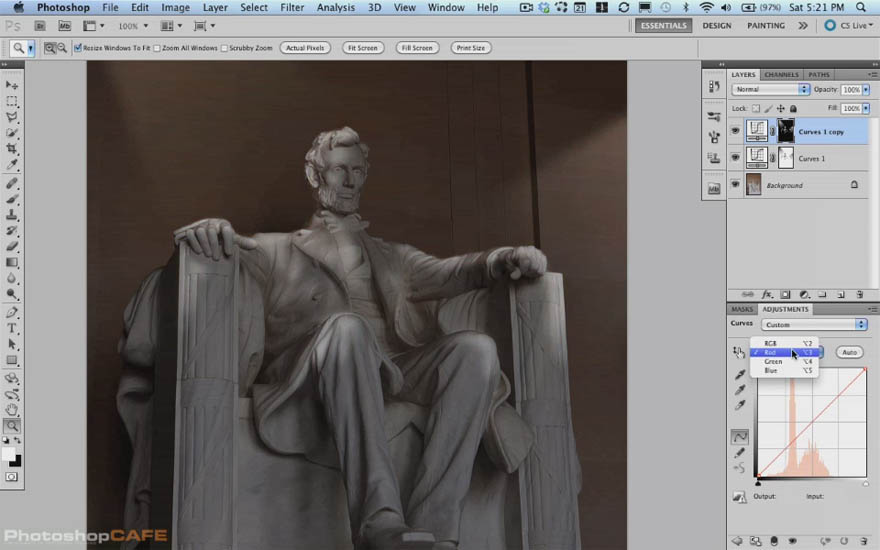Select the Rectangle shape tool
This screenshot has width=880, height=550.
11,360
